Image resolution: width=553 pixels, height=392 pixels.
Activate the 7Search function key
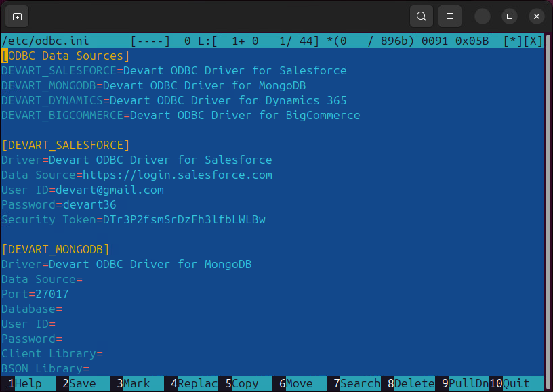(x=360, y=383)
